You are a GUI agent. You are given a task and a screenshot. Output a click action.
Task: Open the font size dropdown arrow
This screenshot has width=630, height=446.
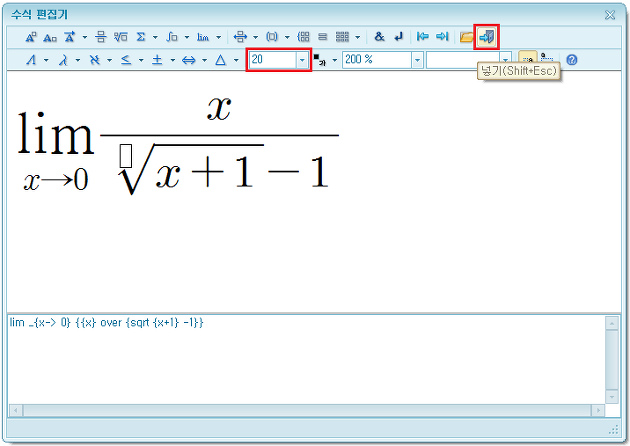pyautogui.click(x=302, y=60)
